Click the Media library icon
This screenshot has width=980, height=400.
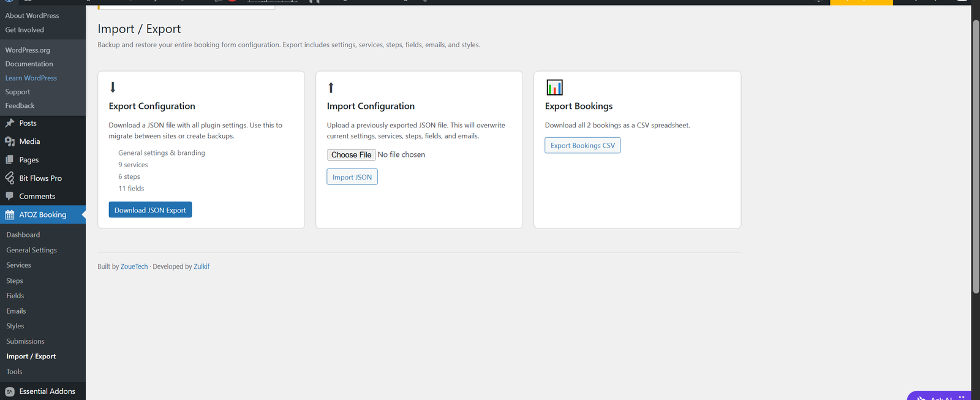pos(10,142)
